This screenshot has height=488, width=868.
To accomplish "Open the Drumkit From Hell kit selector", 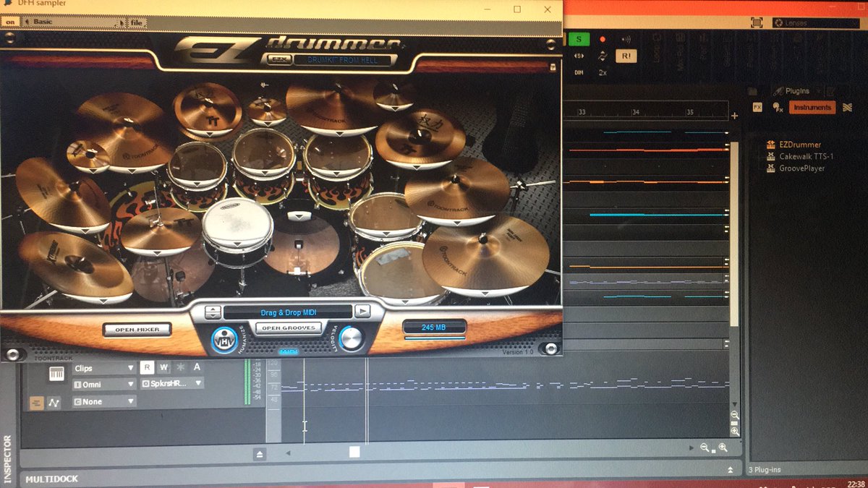I will point(341,60).
